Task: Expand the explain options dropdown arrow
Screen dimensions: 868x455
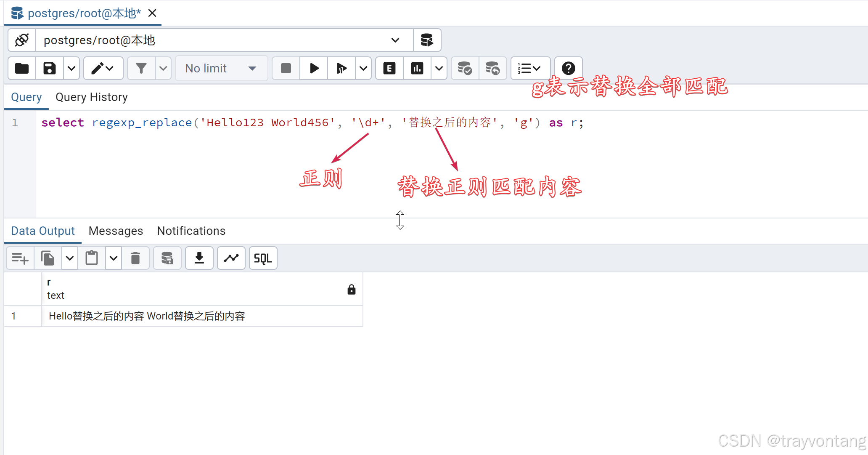Action: [x=439, y=68]
